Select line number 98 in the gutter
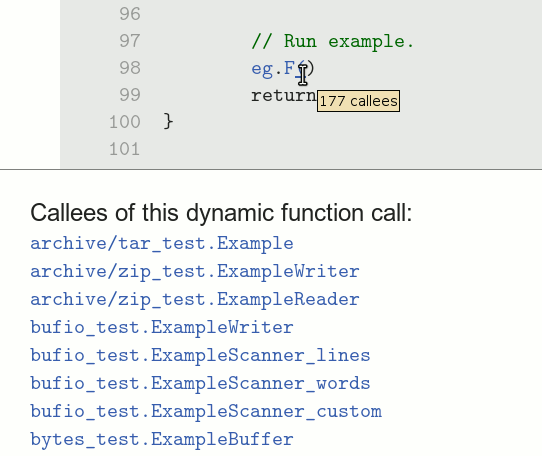Screen dimensions: 542x456 pos(130,68)
